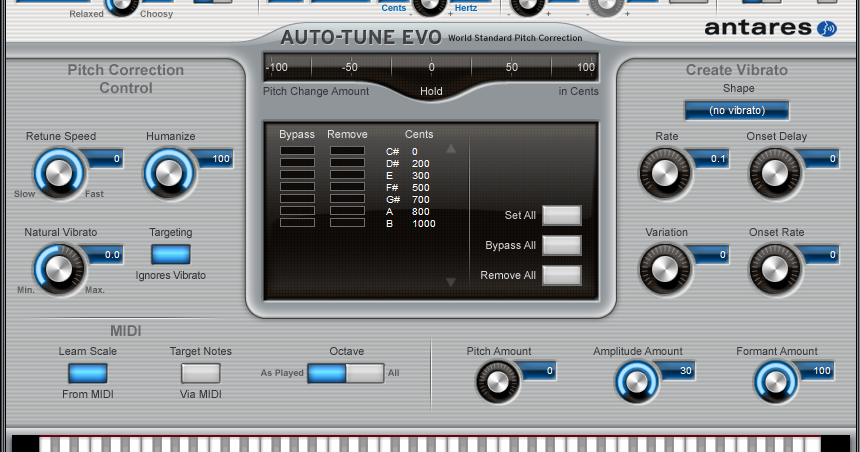
Task: Click the Amplitude Amount knob
Action: [x=637, y=382]
